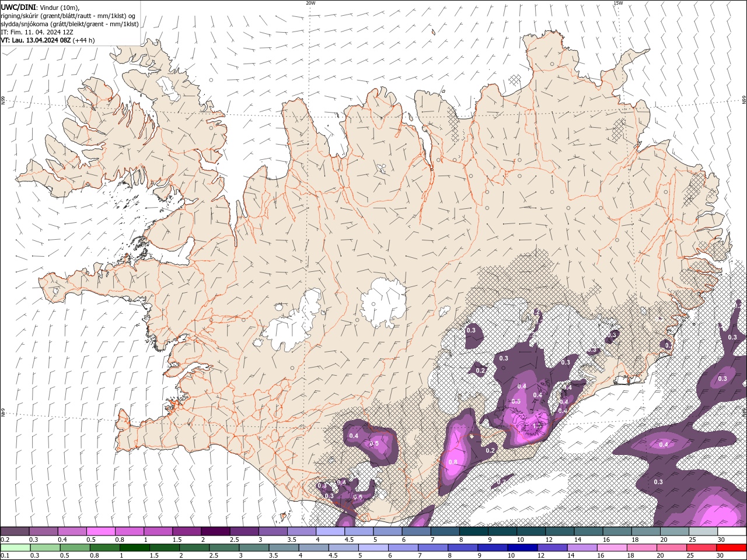
Task: Pick the white 30 swatch in the upper legend
Action: (732, 531)
